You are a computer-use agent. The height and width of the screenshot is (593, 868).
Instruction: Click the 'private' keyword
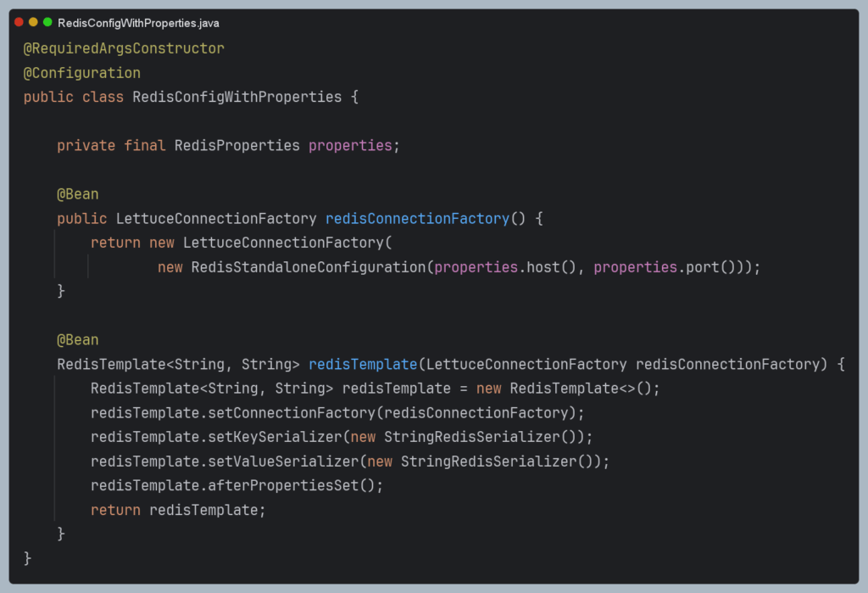[x=86, y=146]
